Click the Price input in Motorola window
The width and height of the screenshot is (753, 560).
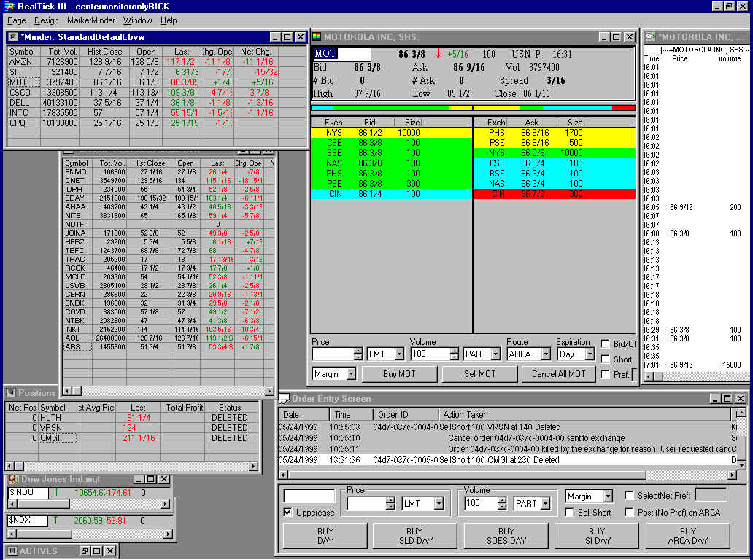[333, 354]
